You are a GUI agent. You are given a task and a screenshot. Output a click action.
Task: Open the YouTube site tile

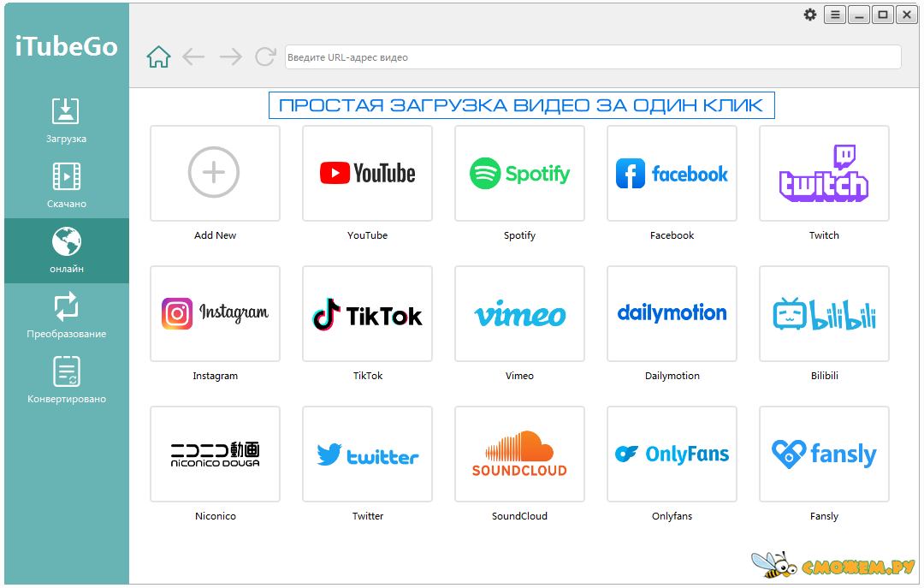click(x=367, y=174)
